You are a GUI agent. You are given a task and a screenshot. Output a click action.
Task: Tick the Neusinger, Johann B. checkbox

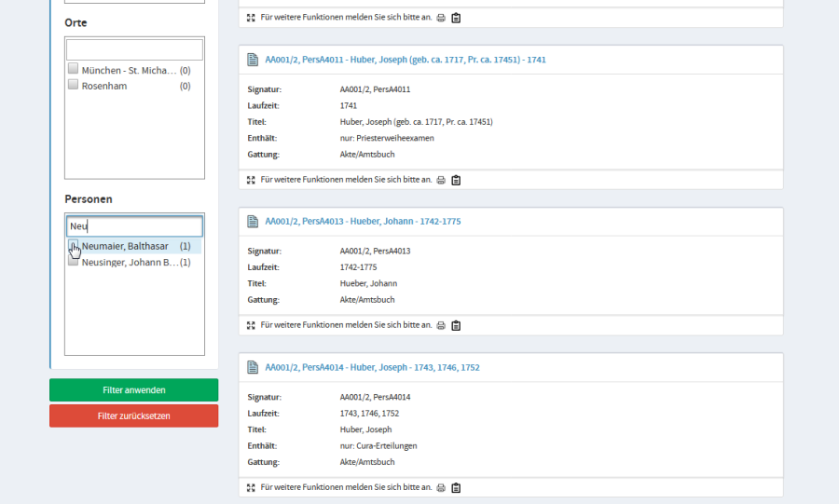[x=73, y=262]
